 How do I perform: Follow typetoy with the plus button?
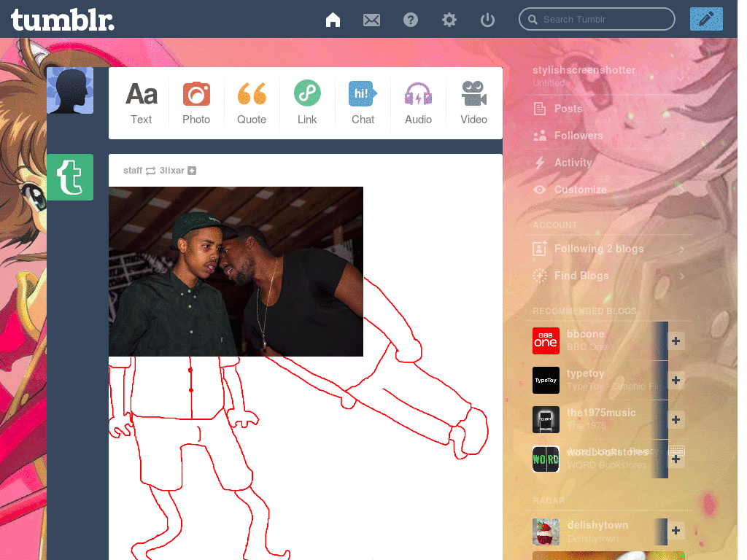pos(676,381)
